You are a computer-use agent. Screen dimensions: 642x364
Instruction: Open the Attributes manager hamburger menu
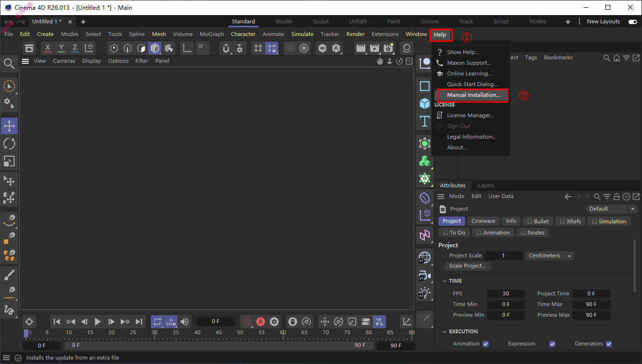click(x=441, y=197)
